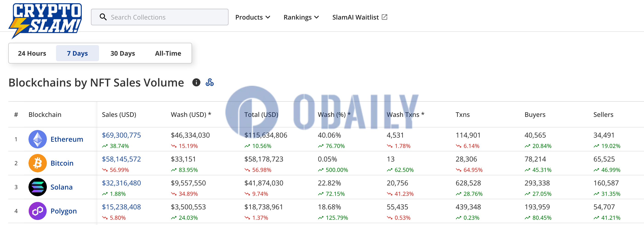
Task: Click Polygon sellers count 54,707
Action: click(604, 207)
